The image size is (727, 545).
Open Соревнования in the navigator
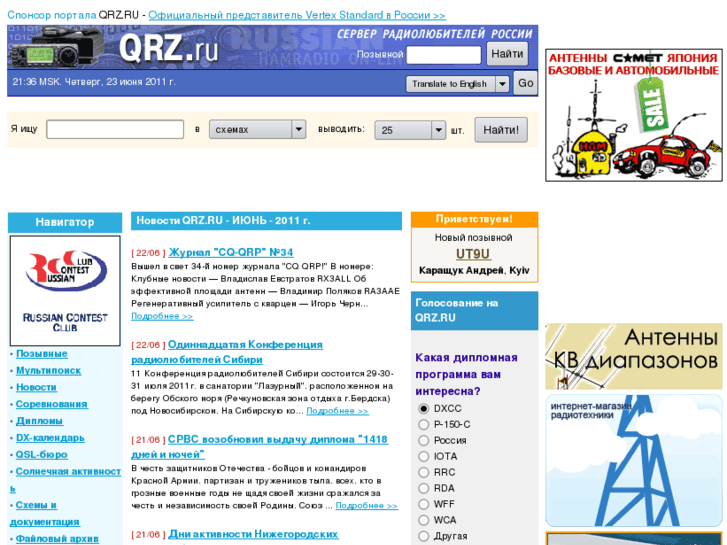tap(51, 404)
